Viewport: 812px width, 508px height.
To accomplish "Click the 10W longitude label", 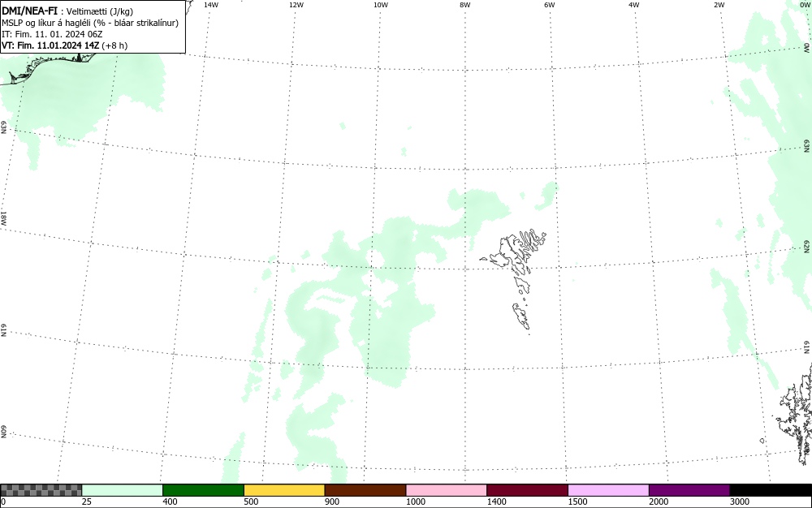I will (381, 5).
